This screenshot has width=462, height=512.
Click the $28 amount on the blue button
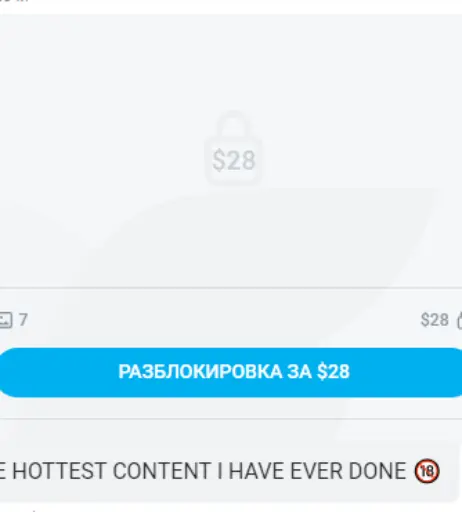(333, 372)
